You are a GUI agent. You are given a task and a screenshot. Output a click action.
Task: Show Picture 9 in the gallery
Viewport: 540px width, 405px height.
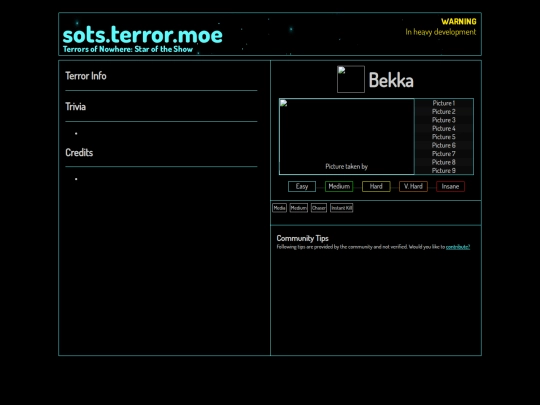[x=444, y=170]
